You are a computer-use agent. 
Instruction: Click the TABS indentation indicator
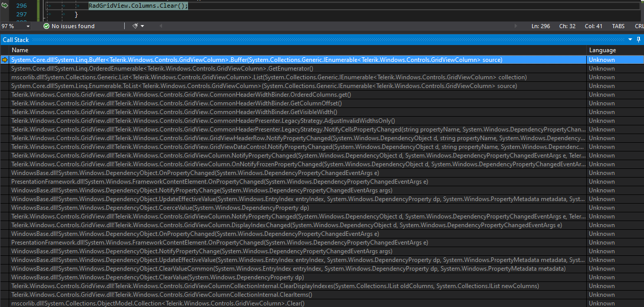pos(618,26)
